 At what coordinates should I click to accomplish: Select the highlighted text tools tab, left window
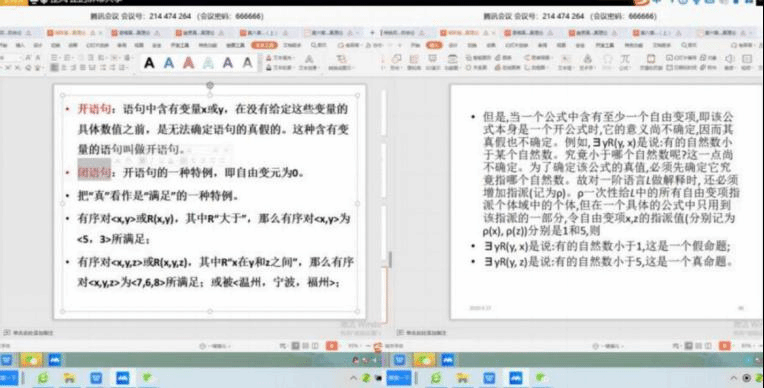[265, 45]
